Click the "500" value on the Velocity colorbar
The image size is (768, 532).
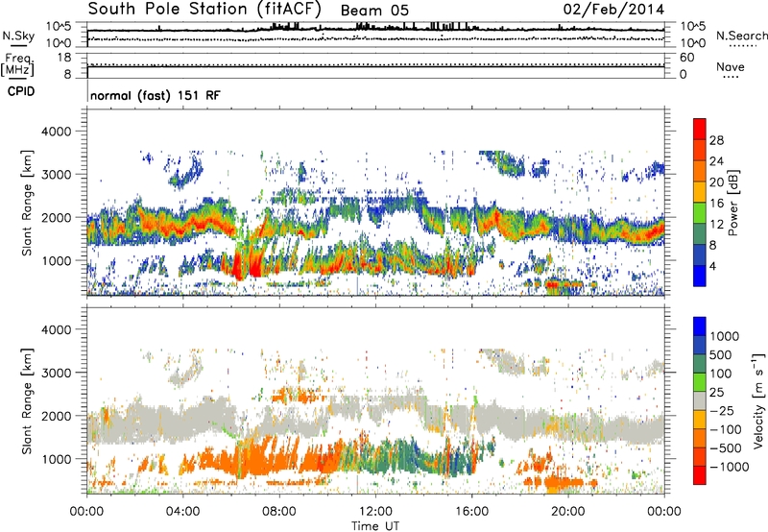723,355
